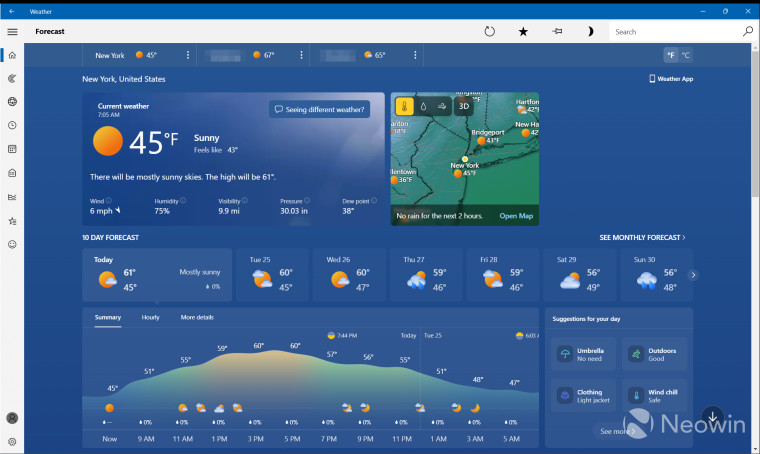The width and height of the screenshot is (760, 454).
Task: Switch units to Celsius
Action: (685, 55)
